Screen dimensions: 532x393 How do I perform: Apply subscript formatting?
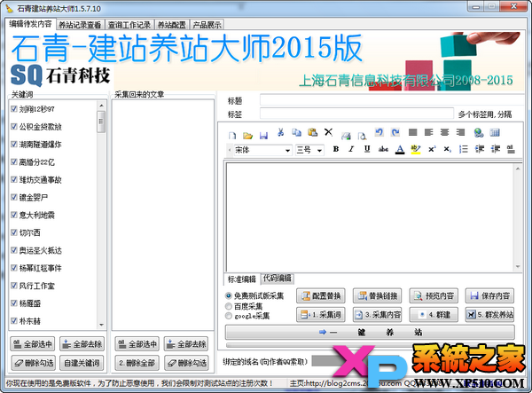(447, 149)
